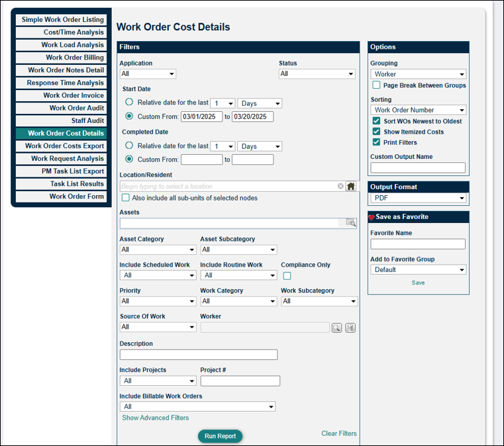Click the Worker search magnifier icon

336,328
